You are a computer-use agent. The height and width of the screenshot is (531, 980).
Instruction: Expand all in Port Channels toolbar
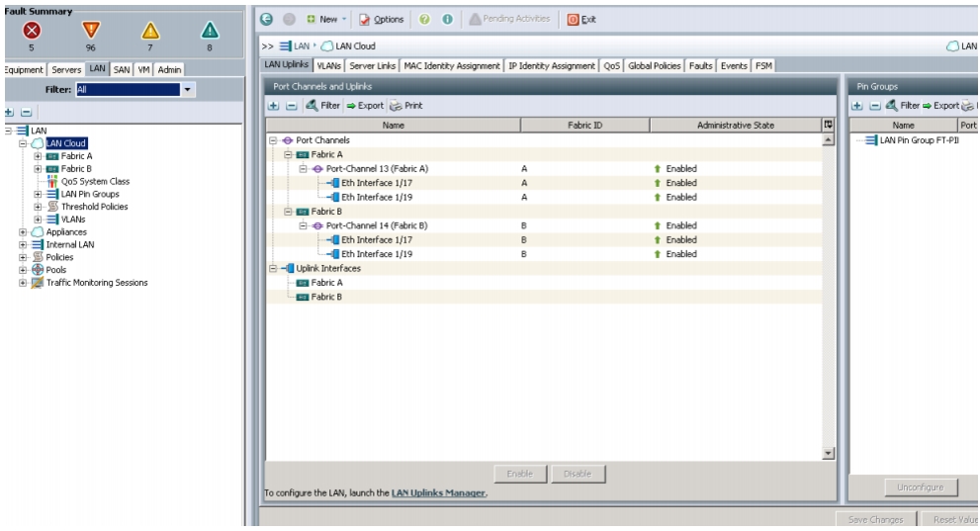pos(273,106)
